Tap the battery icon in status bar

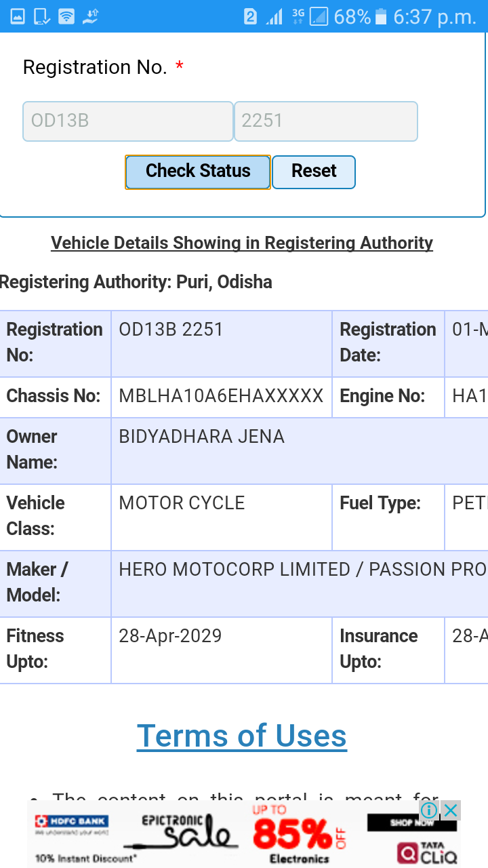pyautogui.click(x=381, y=16)
